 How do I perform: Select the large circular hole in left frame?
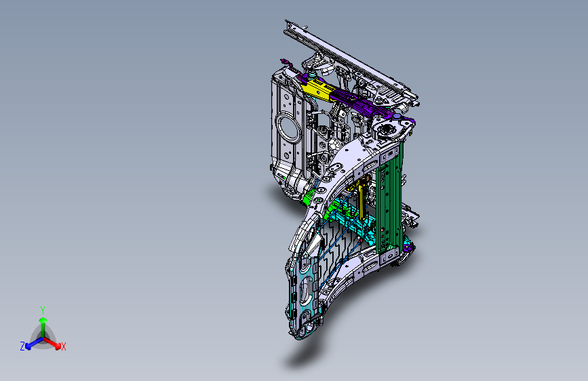[288, 128]
